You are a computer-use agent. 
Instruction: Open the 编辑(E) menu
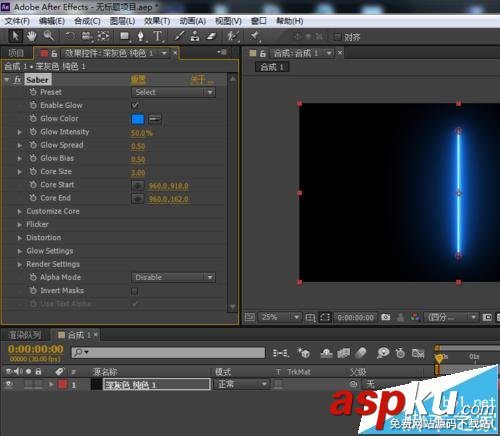coord(52,21)
